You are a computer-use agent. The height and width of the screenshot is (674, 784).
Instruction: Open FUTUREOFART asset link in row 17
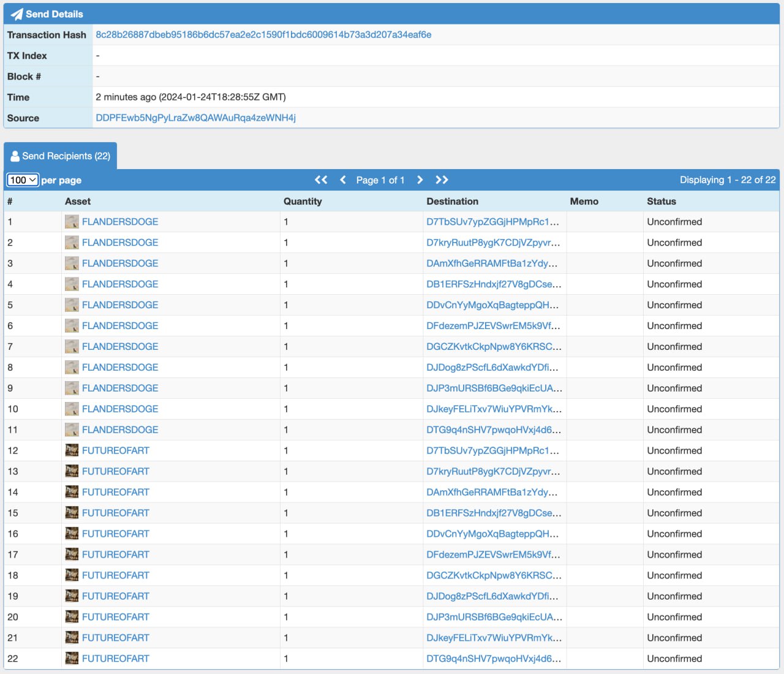click(x=116, y=555)
